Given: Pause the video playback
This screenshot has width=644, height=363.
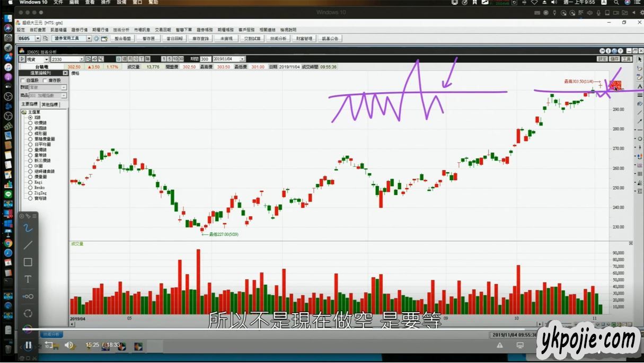Looking at the screenshot, I should point(28,345).
